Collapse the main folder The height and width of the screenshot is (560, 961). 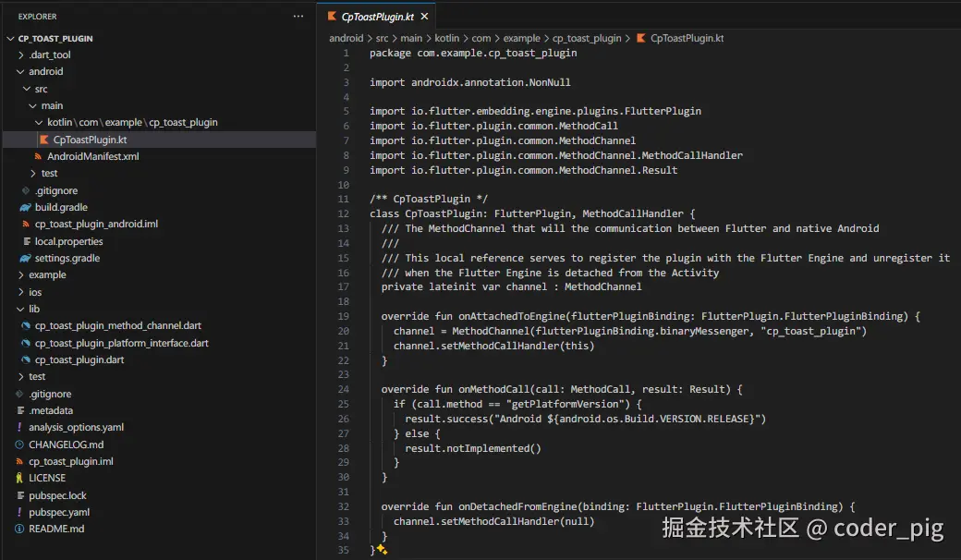(x=33, y=105)
